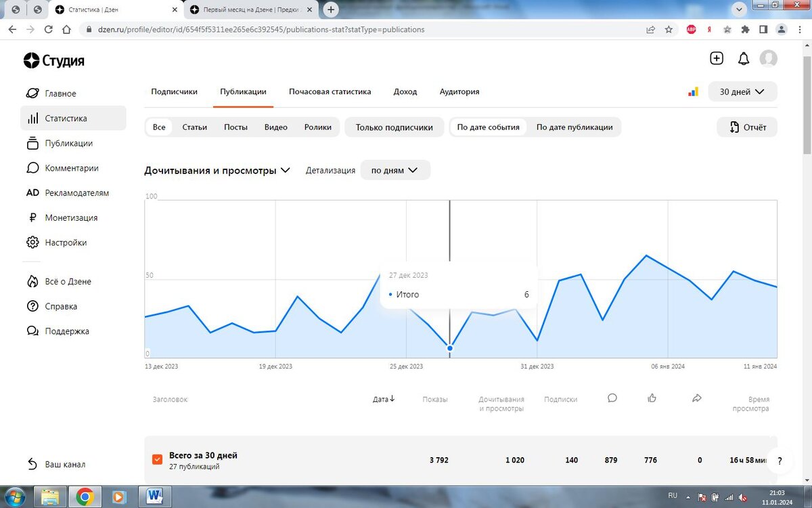Download the 'Отчёт' report
812x508 pixels.
click(x=747, y=127)
